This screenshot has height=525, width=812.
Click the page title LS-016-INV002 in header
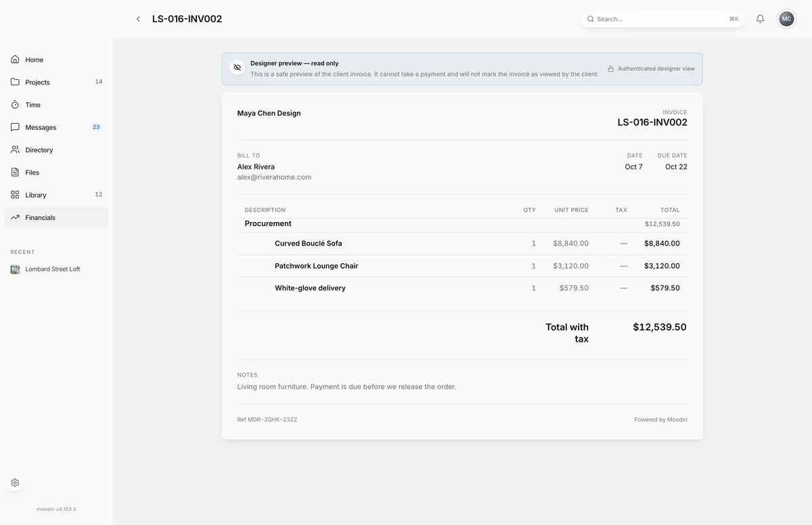pyautogui.click(x=187, y=19)
